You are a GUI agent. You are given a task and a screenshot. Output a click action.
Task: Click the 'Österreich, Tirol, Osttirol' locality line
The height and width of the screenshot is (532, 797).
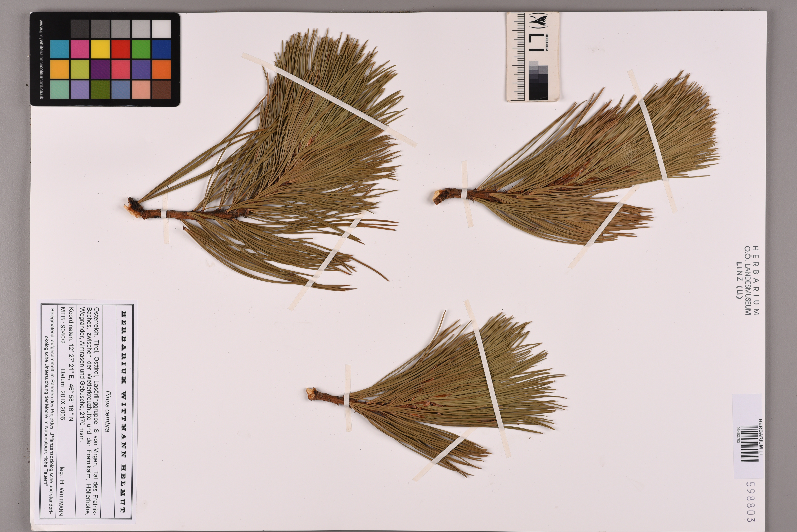pyautogui.click(x=96, y=411)
